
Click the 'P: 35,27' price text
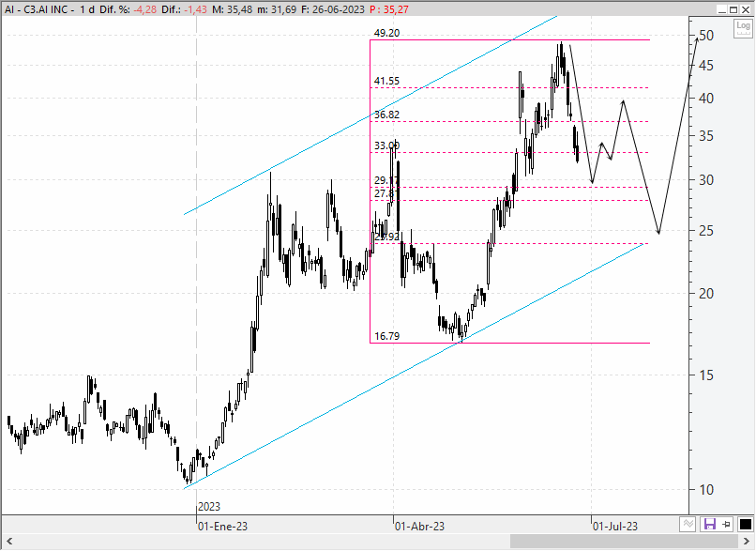coord(389,9)
